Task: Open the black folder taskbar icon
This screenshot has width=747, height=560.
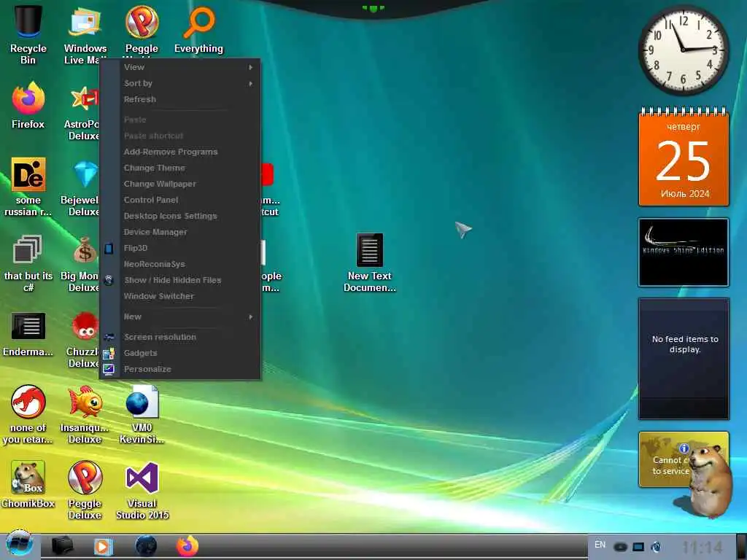Action: click(x=62, y=545)
